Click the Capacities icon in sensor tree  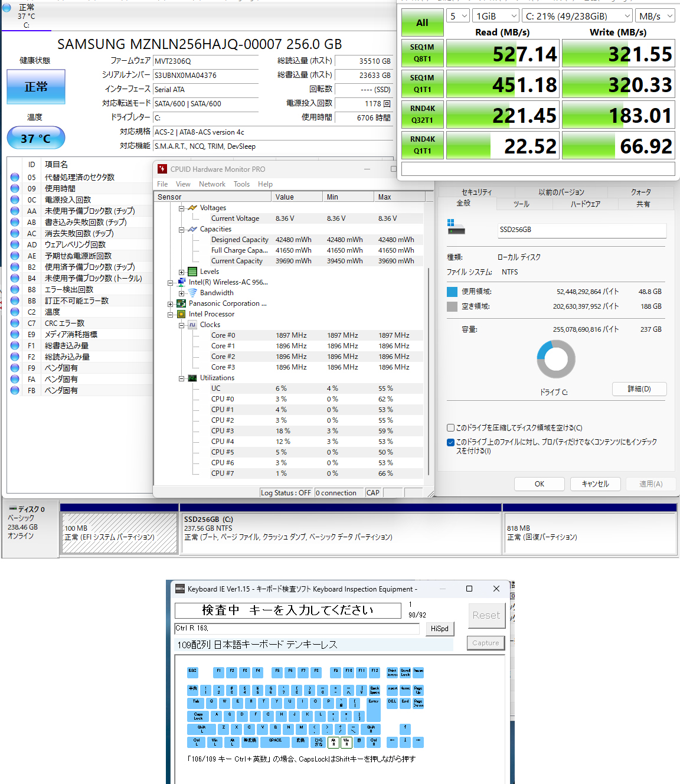coord(192,229)
